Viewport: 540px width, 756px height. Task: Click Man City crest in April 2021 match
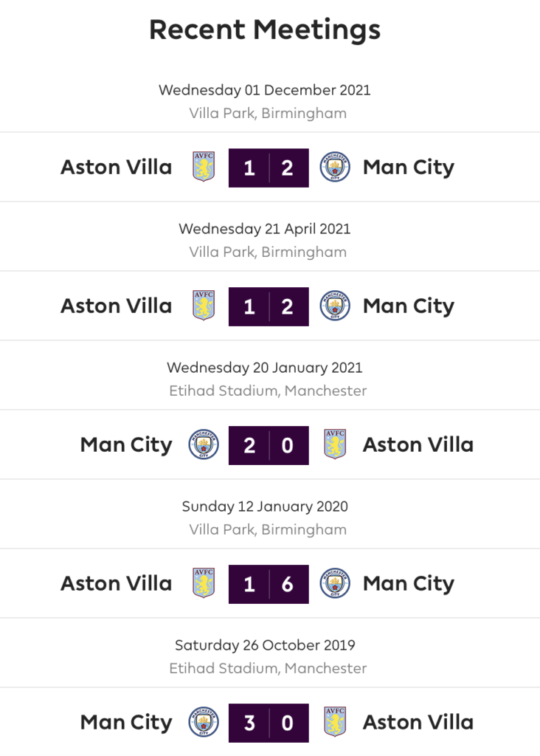335,306
